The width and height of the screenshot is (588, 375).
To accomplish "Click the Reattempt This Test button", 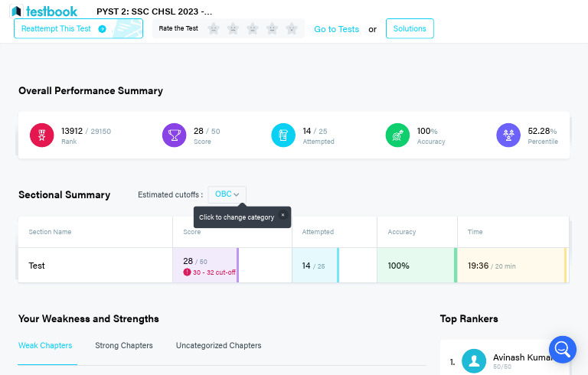I will click(x=78, y=28).
